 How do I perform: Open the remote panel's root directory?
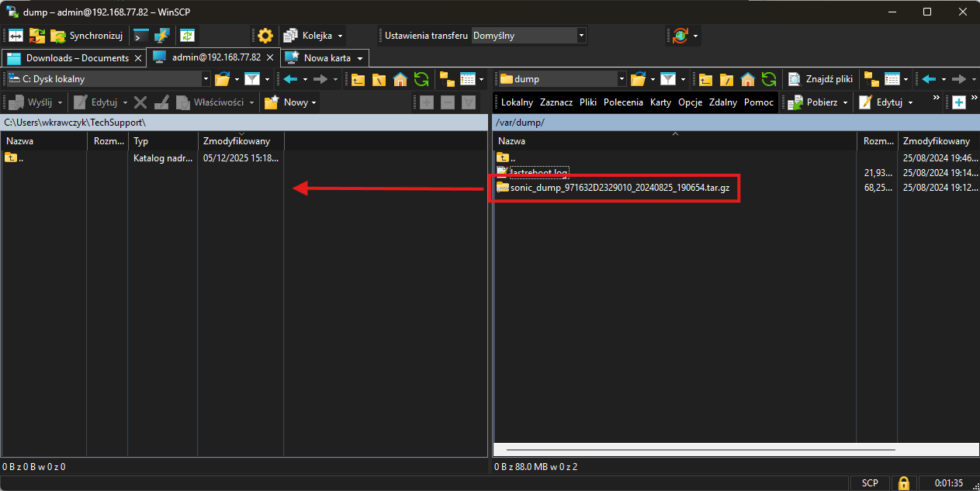pyautogui.click(x=726, y=79)
